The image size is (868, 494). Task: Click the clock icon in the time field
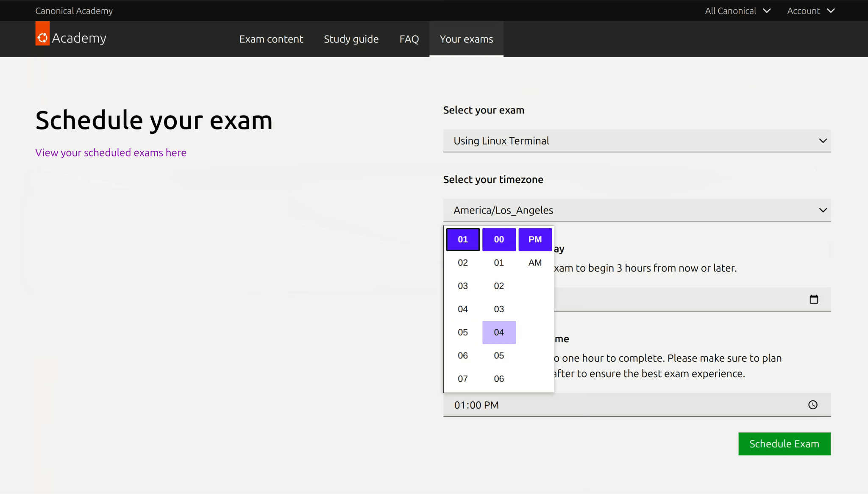[813, 405]
